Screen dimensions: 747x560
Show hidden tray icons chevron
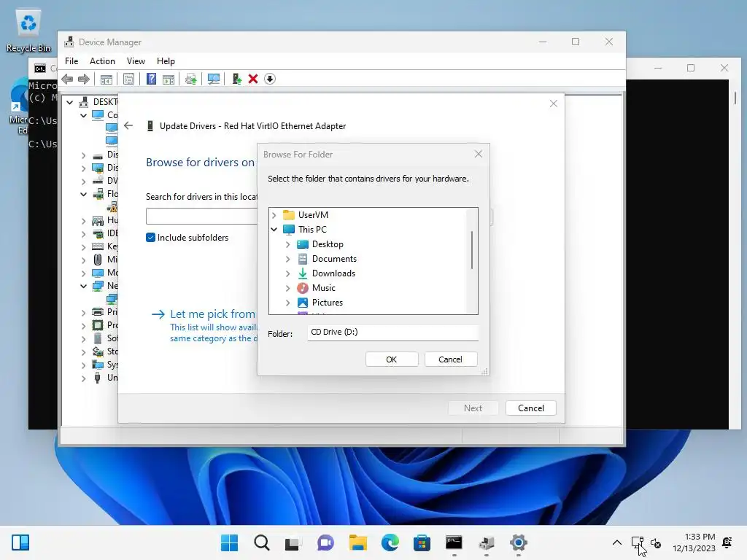click(617, 542)
